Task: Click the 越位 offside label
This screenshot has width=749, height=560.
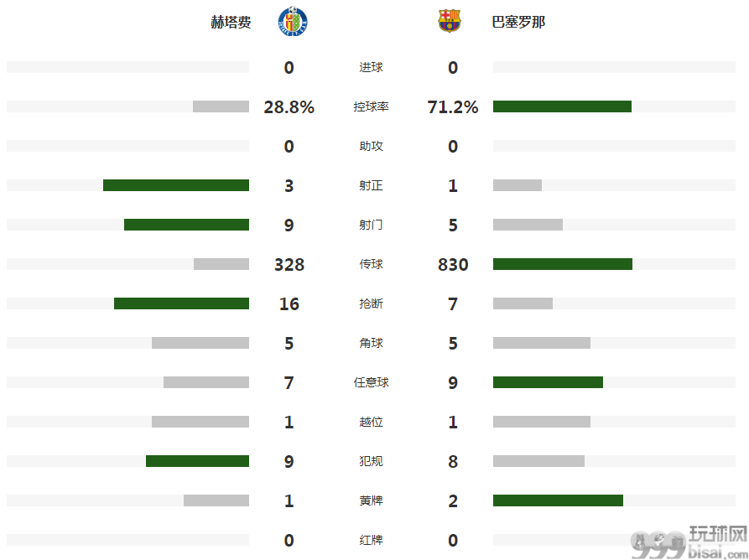Action: click(x=372, y=422)
